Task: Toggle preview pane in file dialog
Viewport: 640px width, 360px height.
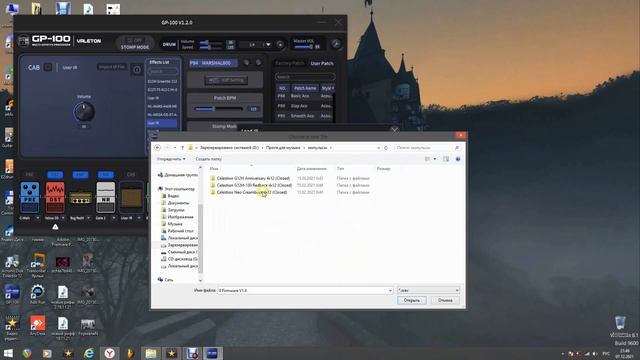Action: pyautogui.click(x=446, y=159)
